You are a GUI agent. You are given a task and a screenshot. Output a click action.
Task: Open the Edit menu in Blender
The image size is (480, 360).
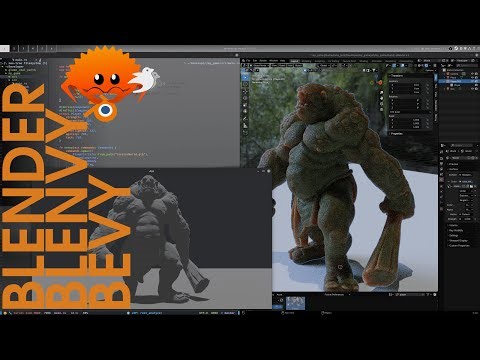[255, 61]
